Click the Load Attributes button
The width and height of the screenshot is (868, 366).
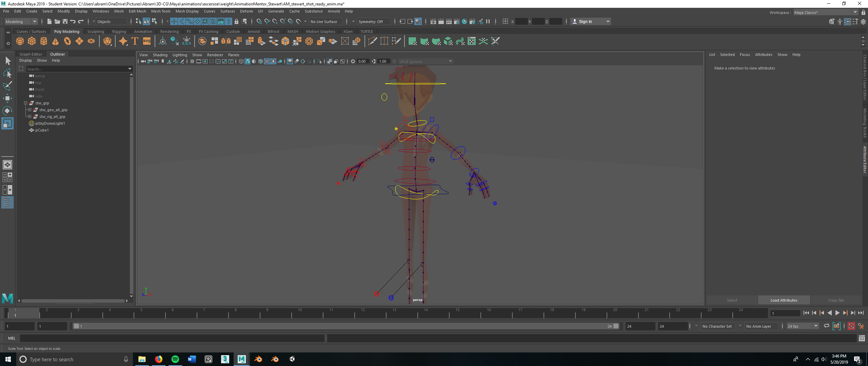pos(784,300)
